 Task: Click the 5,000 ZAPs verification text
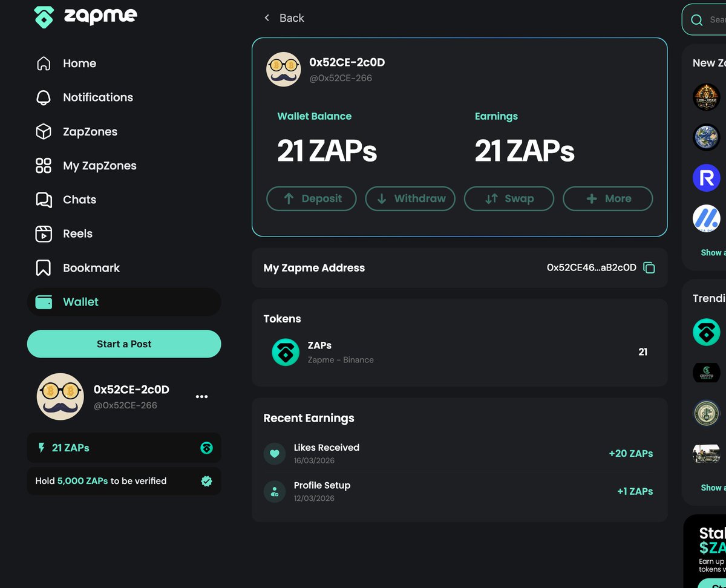point(83,481)
